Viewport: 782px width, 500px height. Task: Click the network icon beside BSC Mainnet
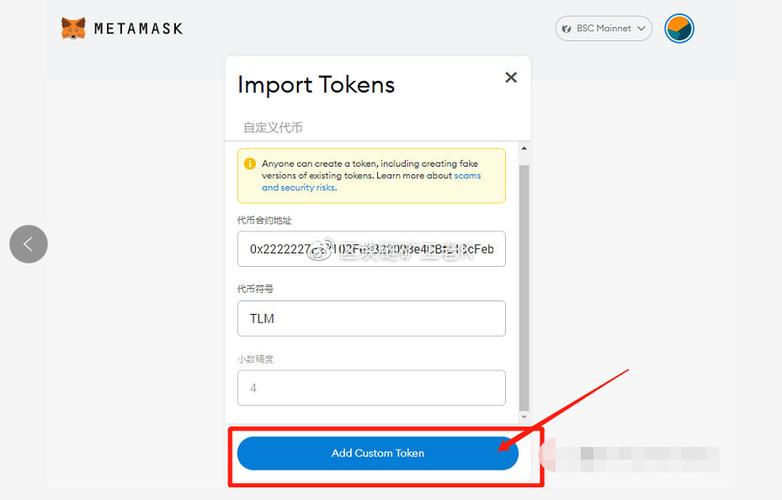coord(566,29)
